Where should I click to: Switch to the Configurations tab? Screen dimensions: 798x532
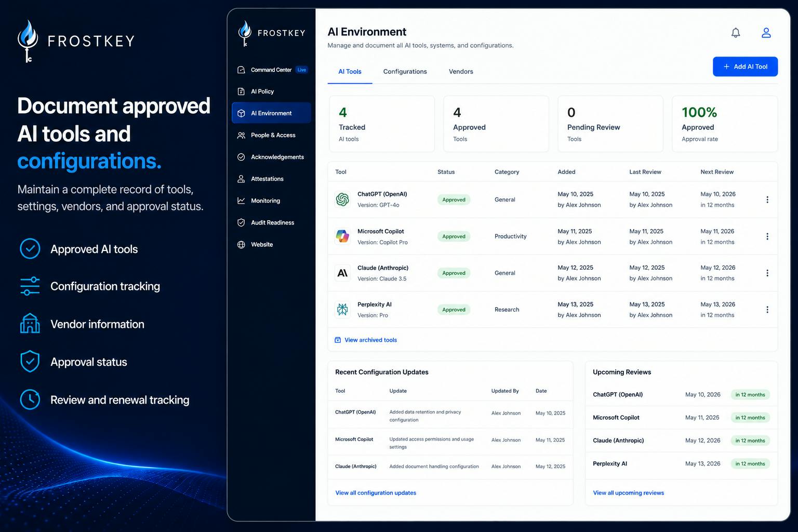tap(405, 72)
